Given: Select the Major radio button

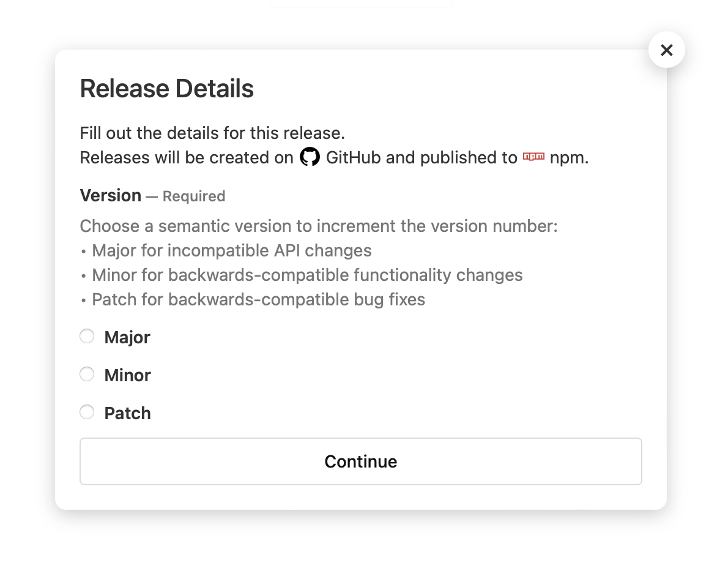Looking at the screenshot, I should point(87,337).
